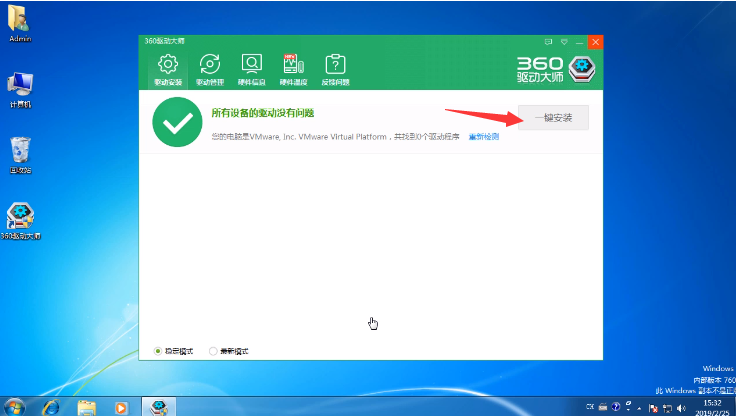Click the 反馈问题 feedback clipboard icon

tap(335, 69)
